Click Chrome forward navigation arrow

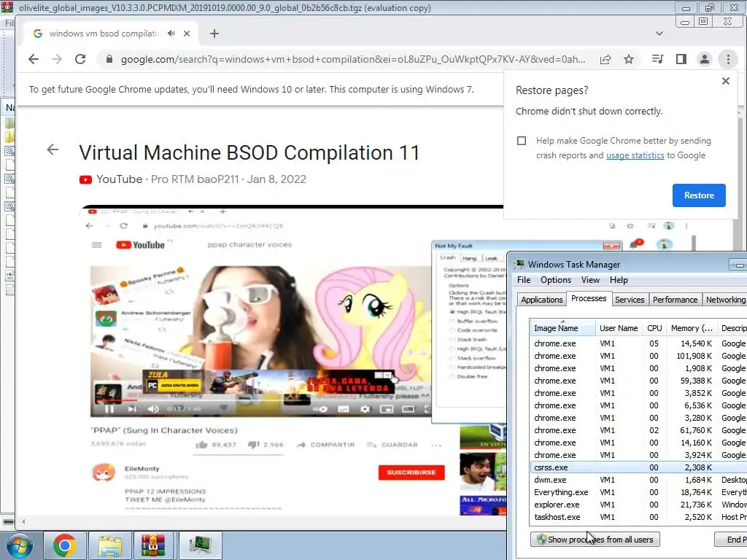(x=57, y=59)
